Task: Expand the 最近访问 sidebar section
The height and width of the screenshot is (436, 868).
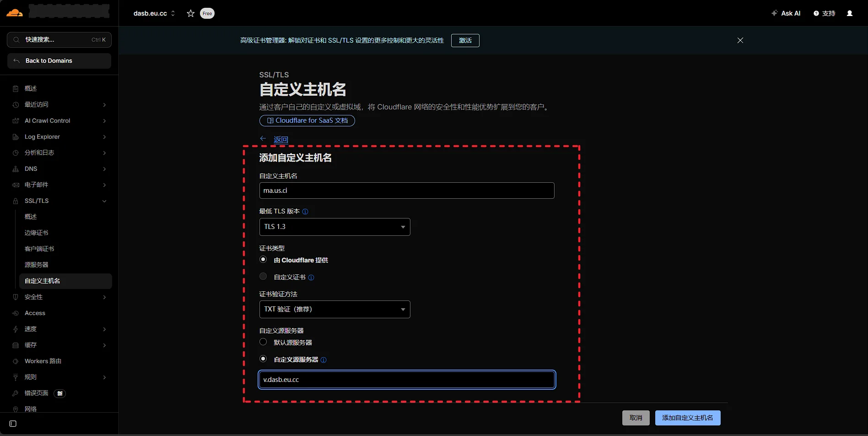Action: (104, 105)
